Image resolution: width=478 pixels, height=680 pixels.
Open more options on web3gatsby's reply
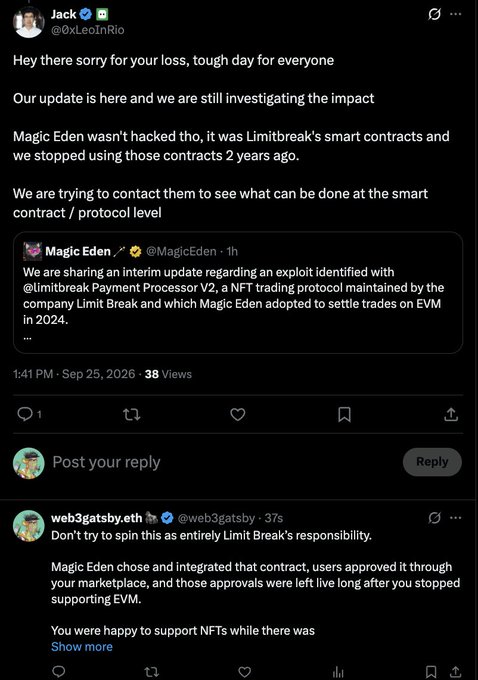point(455,518)
